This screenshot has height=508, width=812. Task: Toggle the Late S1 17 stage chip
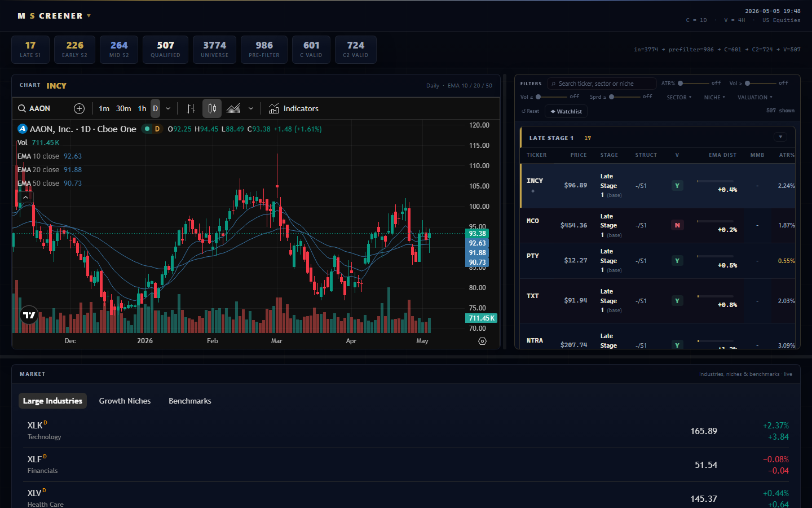click(x=30, y=50)
